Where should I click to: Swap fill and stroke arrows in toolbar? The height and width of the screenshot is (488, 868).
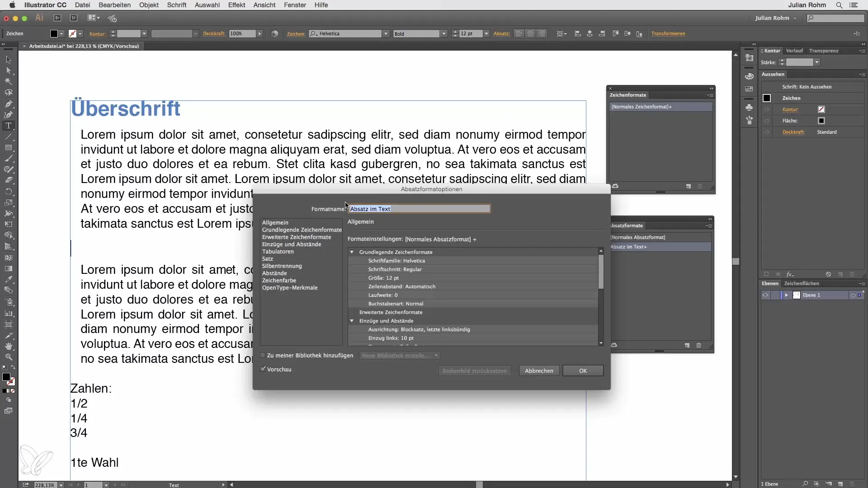(x=13, y=367)
